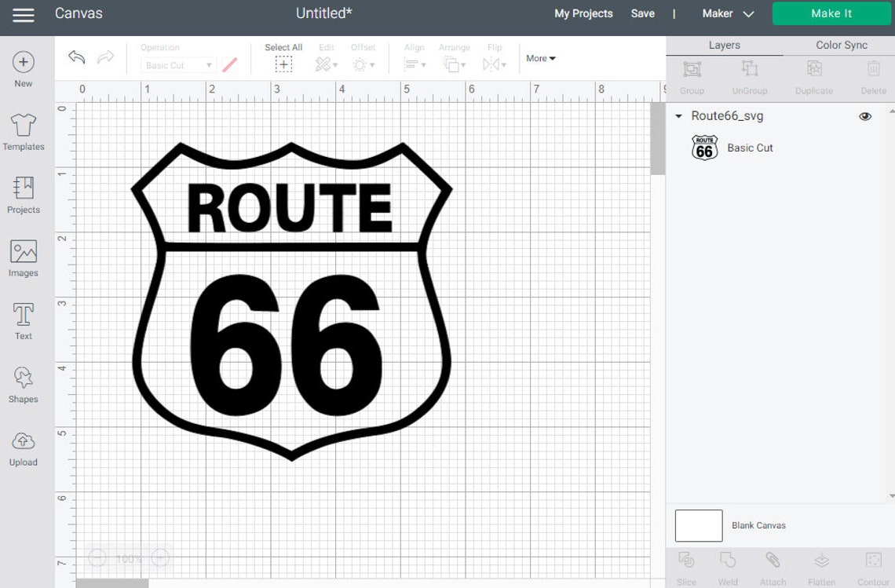Image resolution: width=895 pixels, height=588 pixels.
Task: Open the hamburger menu
Action: point(23,13)
